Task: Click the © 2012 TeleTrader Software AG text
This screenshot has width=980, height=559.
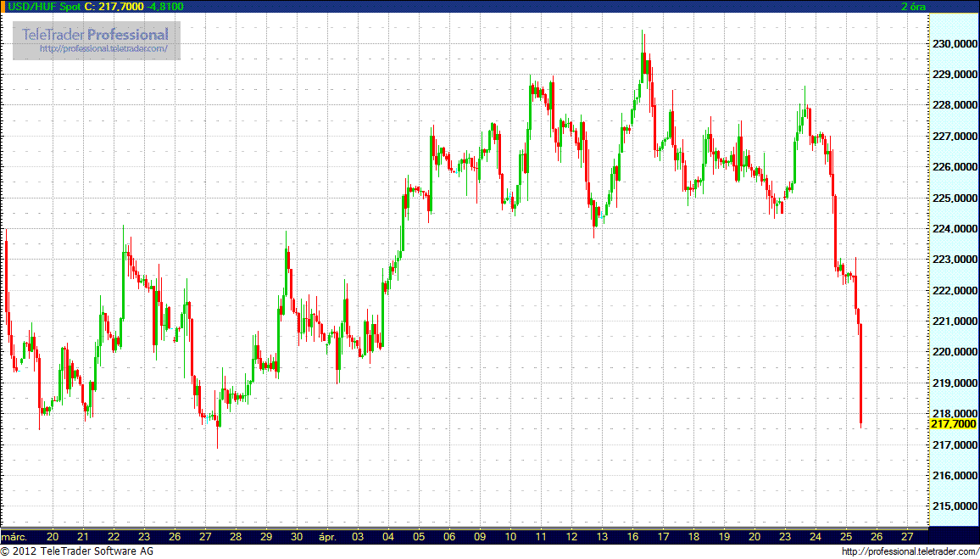Action: point(77,551)
